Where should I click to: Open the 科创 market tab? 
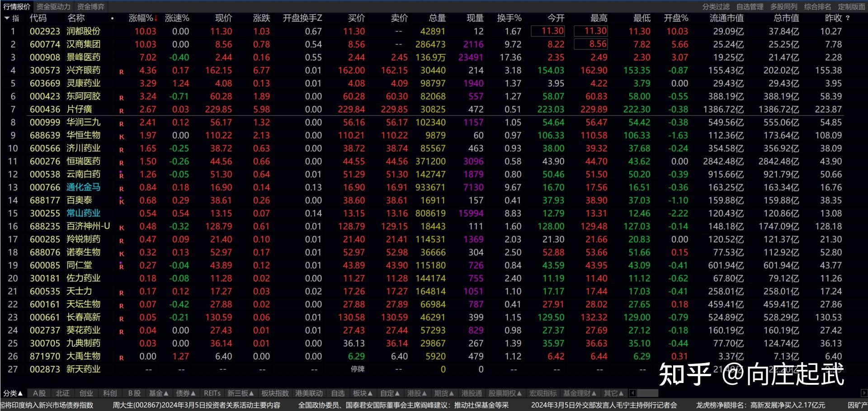[110, 393]
